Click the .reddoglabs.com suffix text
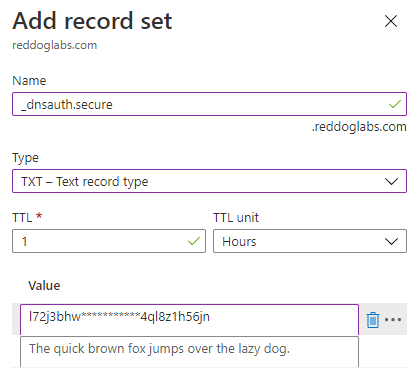This screenshot has width=417, height=382. (x=359, y=127)
